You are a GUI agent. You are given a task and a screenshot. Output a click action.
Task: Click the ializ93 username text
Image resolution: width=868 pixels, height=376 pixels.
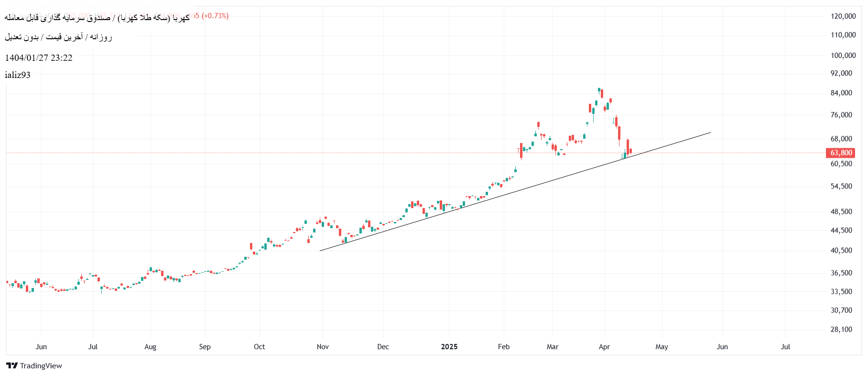click(18, 75)
